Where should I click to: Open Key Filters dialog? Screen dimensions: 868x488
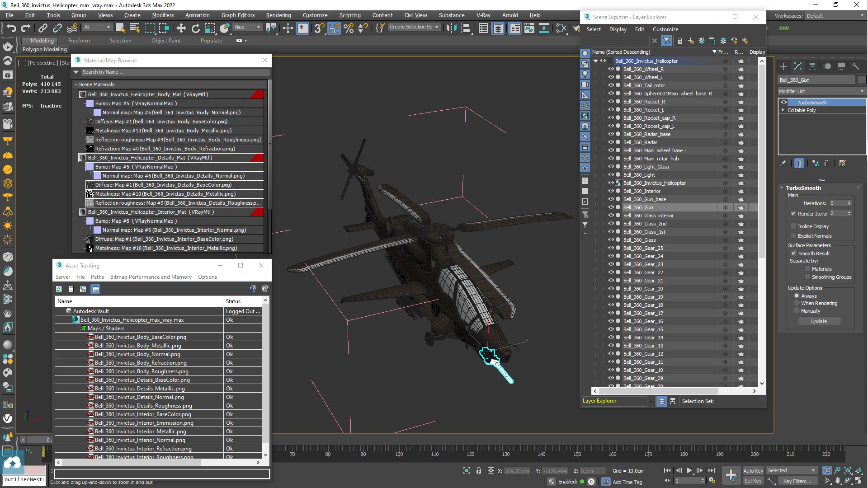[x=797, y=481]
